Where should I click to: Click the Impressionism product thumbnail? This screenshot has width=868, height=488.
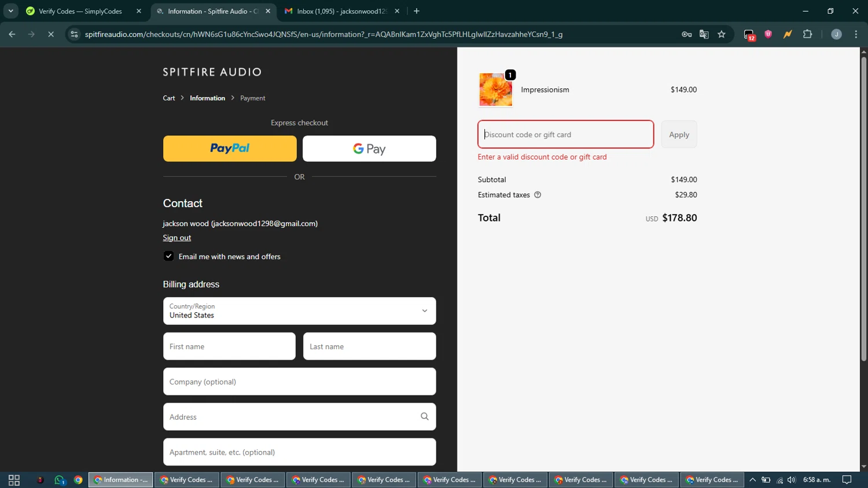[496, 90]
